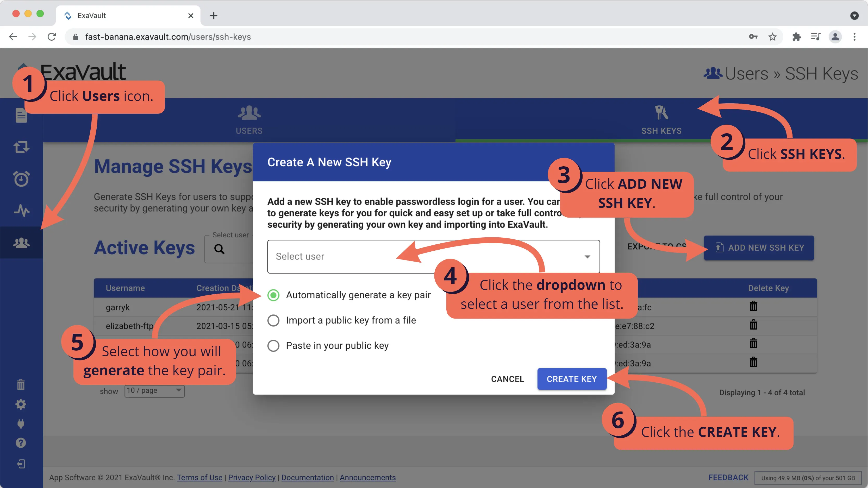Image resolution: width=868 pixels, height=488 pixels.
Task: Click the browser back arrow
Action: coord(13,37)
